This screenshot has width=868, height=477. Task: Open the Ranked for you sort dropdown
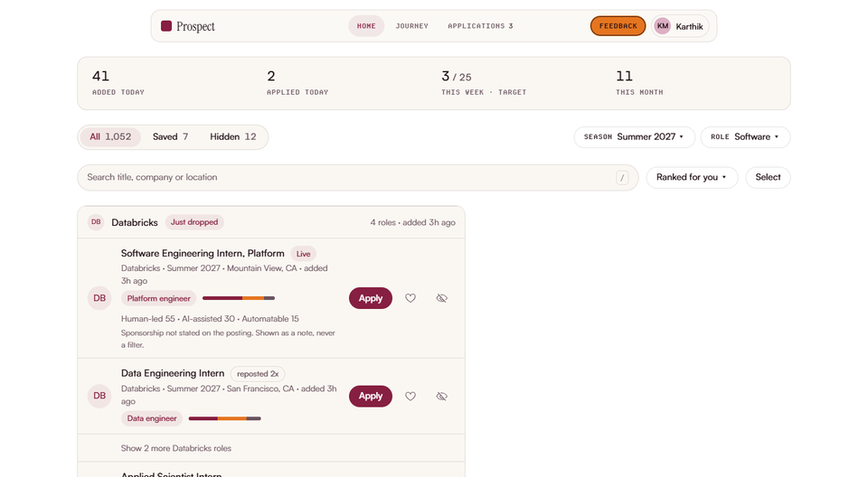tap(692, 177)
